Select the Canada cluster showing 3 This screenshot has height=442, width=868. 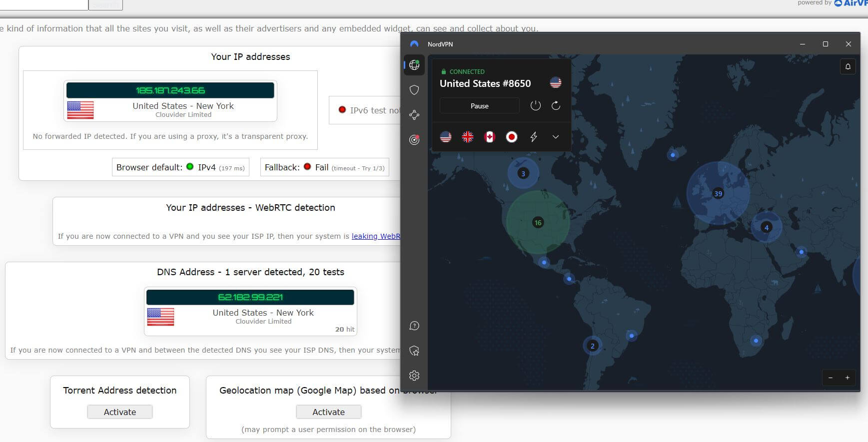[x=523, y=173]
